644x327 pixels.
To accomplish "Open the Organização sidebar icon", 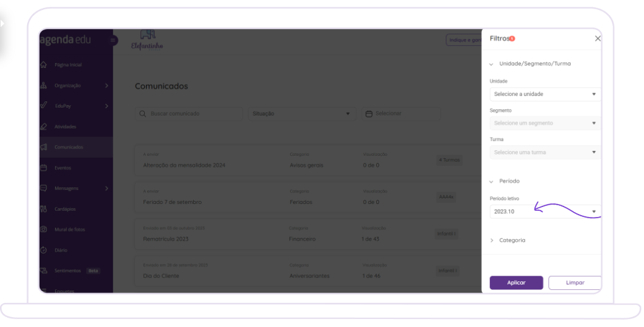I will pyautogui.click(x=43, y=85).
